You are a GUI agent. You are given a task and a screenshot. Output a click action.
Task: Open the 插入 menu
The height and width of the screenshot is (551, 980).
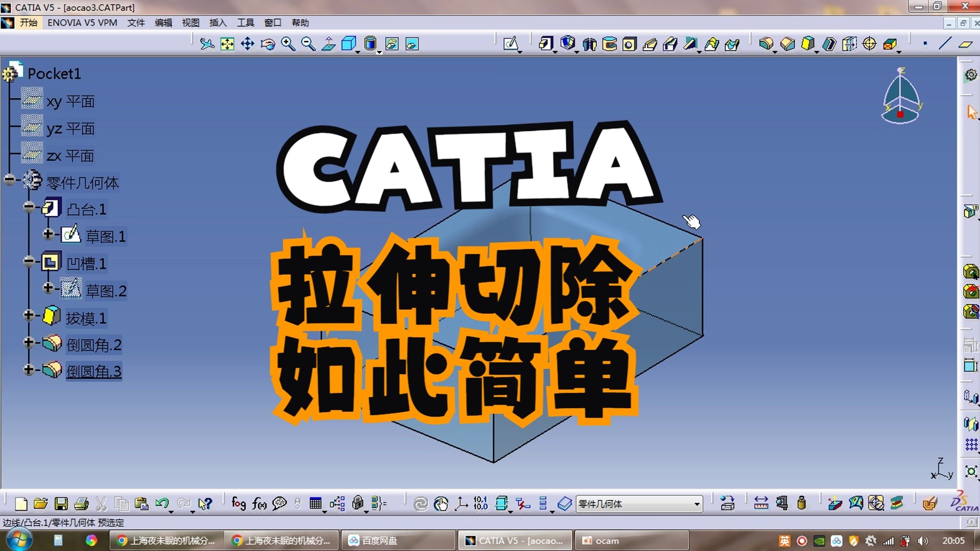[x=218, y=22]
